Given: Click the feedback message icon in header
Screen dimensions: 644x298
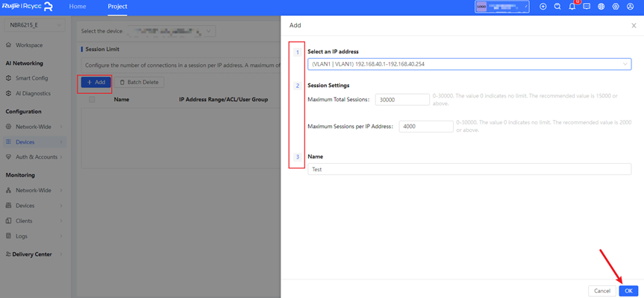Looking at the screenshot, I should [587, 7].
